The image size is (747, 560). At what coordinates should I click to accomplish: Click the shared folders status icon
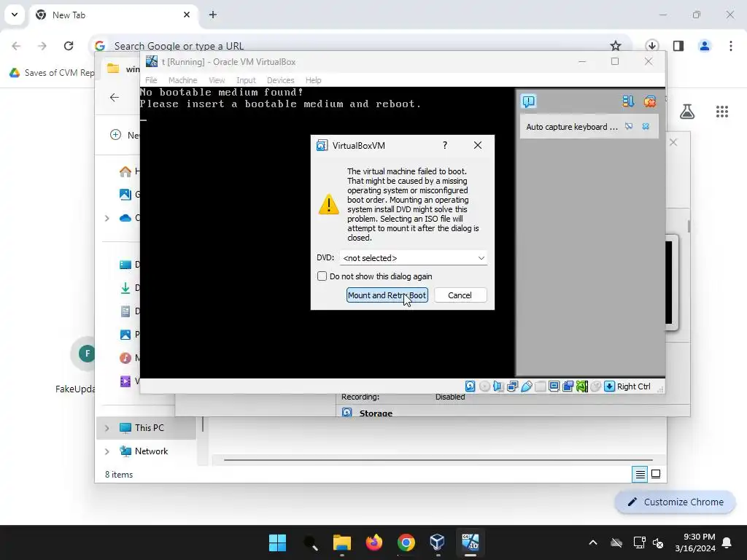541,386
